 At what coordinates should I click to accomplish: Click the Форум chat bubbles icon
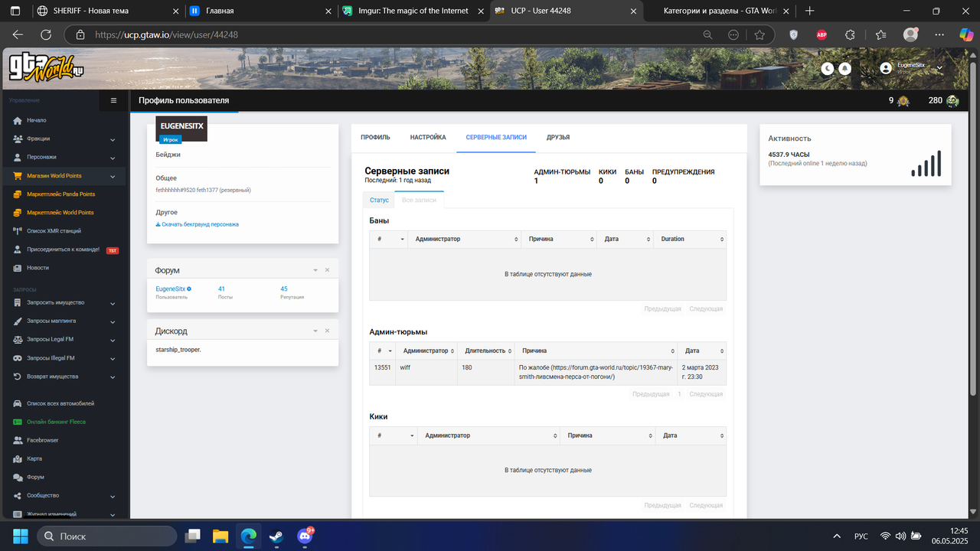[x=18, y=477]
